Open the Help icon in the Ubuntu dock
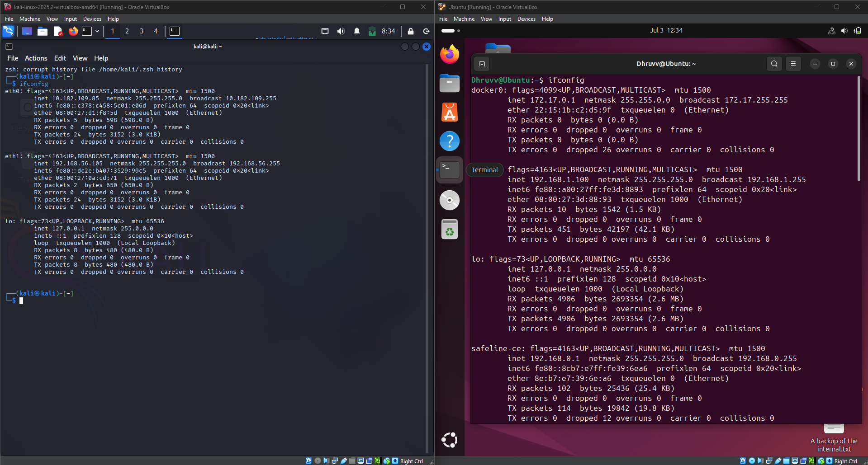This screenshot has height=465, width=868. [450, 141]
